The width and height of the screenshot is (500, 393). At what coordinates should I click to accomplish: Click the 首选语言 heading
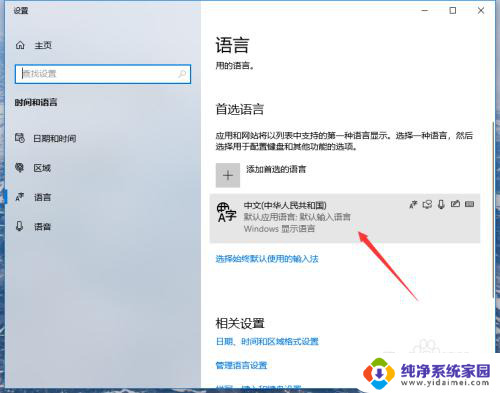pos(240,109)
